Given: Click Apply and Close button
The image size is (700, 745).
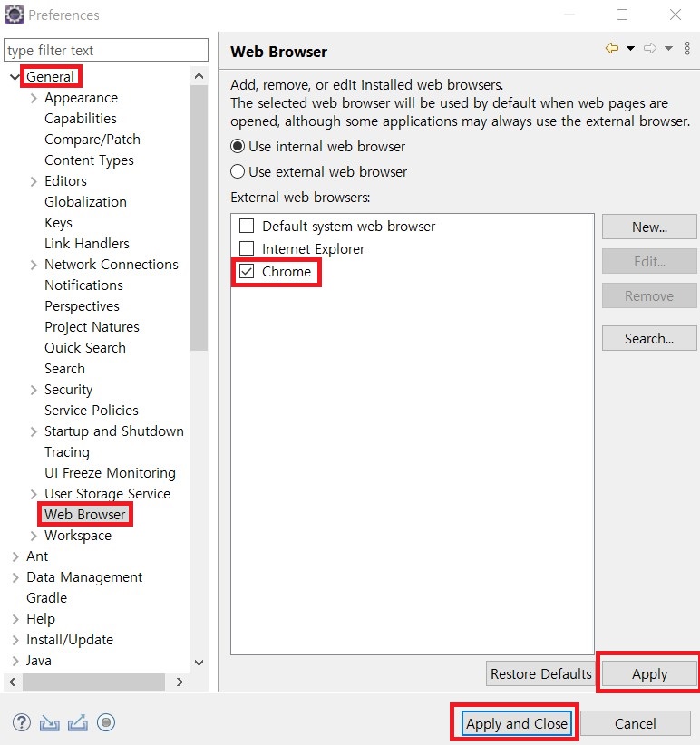Looking at the screenshot, I should 517,723.
